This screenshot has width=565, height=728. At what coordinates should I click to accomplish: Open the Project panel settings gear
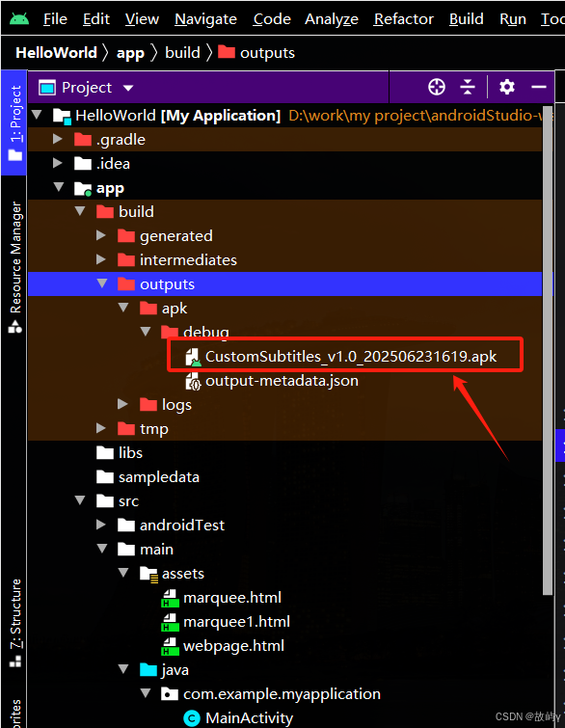tap(506, 87)
